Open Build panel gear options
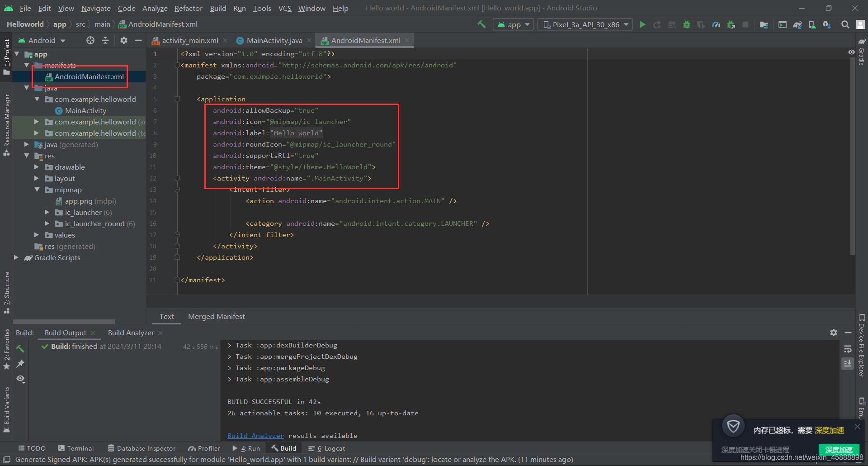Viewport: 868px width, 466px height. (x=834, y=333)
